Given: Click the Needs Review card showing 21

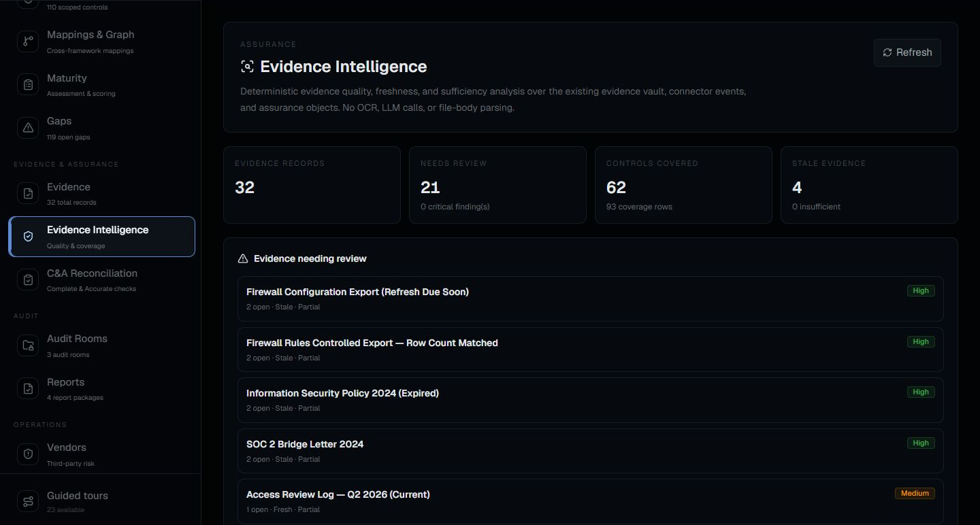Looking at the screenshot, I should point(497,185).
